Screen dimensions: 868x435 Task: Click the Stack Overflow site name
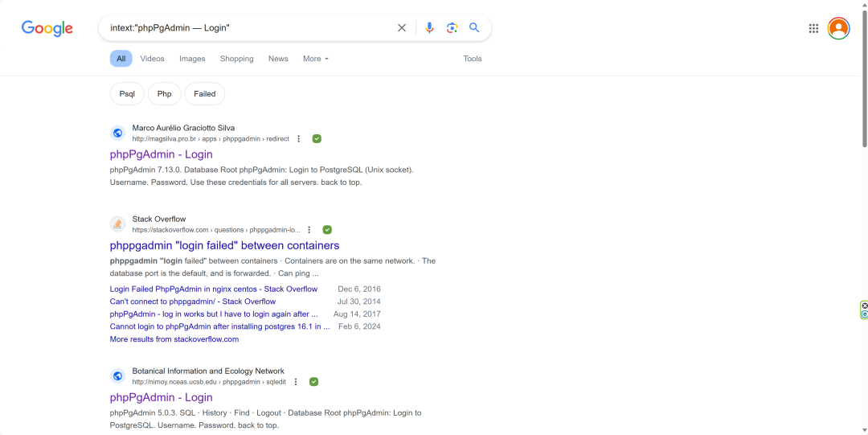click(x=159, y=219)
